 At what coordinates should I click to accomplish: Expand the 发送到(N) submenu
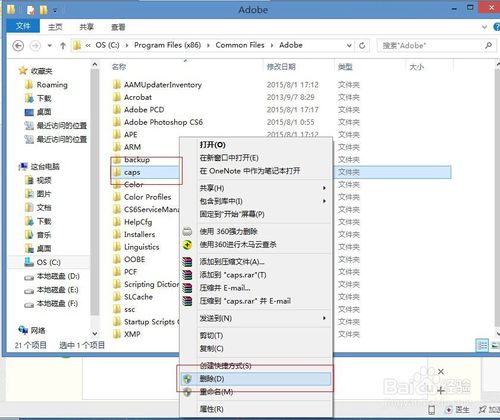point(256,318)
